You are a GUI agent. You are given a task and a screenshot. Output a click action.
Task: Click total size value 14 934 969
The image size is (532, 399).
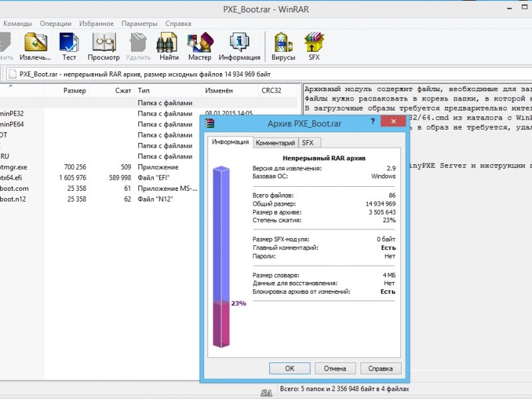(380, 203)
